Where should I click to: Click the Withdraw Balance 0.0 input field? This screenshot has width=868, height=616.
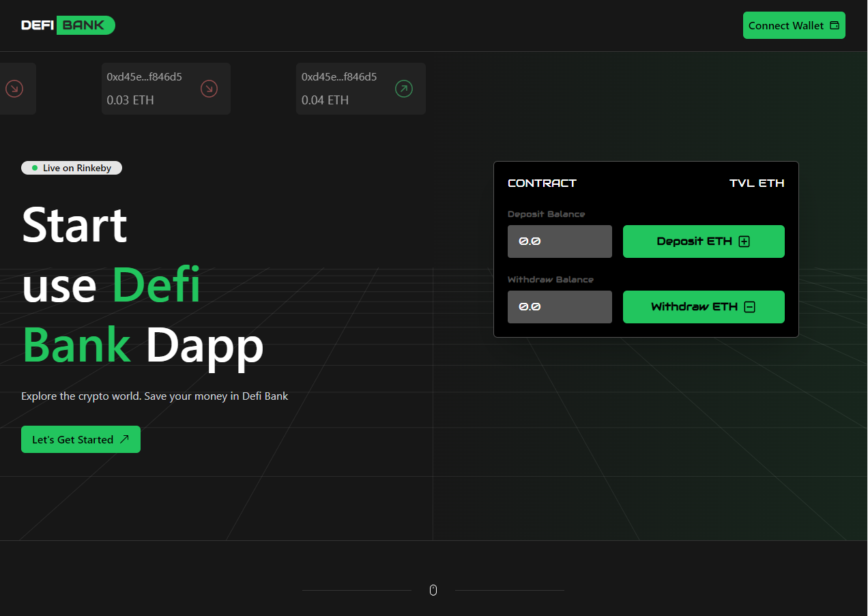(x=560, y=306)
